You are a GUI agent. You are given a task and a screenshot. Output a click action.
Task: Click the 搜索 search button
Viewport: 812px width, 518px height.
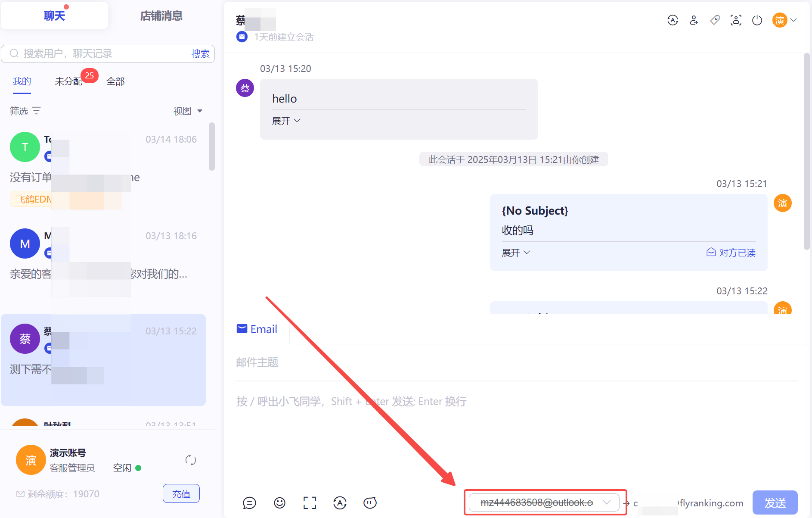[x=201, y=53]
